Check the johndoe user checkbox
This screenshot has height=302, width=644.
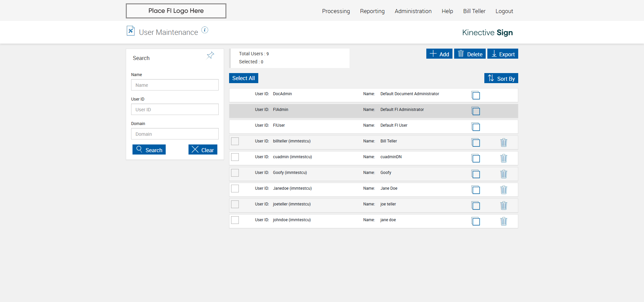(235, 220)
